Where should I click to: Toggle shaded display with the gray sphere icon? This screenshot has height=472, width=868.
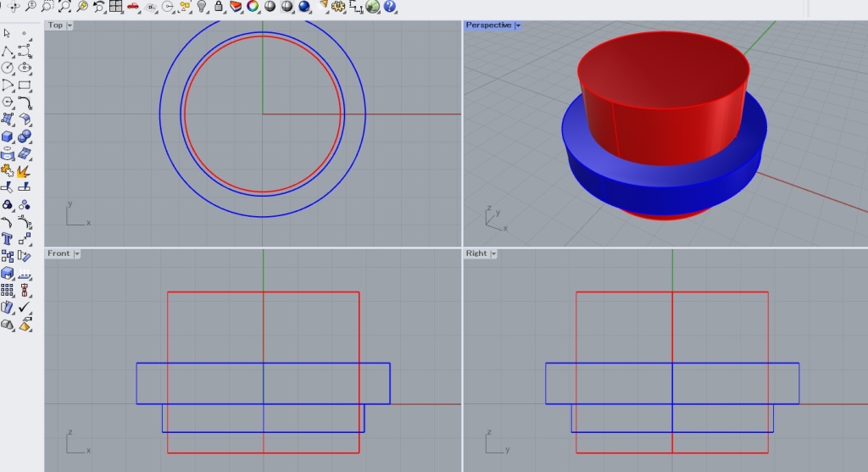270,7
